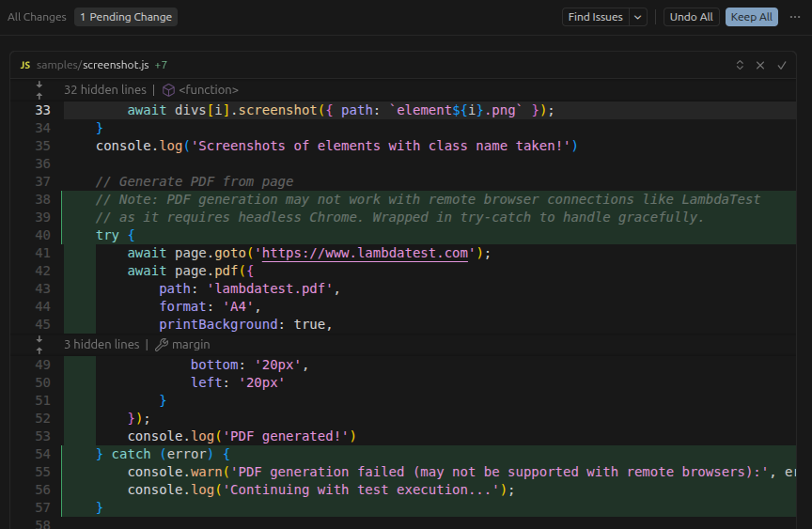Switch to the 1 Pending Change tab

(126, 17)
